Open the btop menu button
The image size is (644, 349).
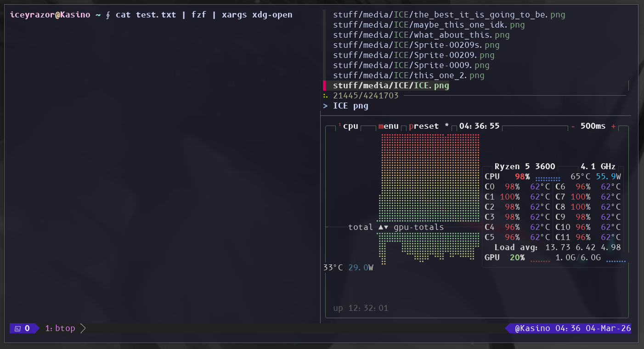[389, 126]
